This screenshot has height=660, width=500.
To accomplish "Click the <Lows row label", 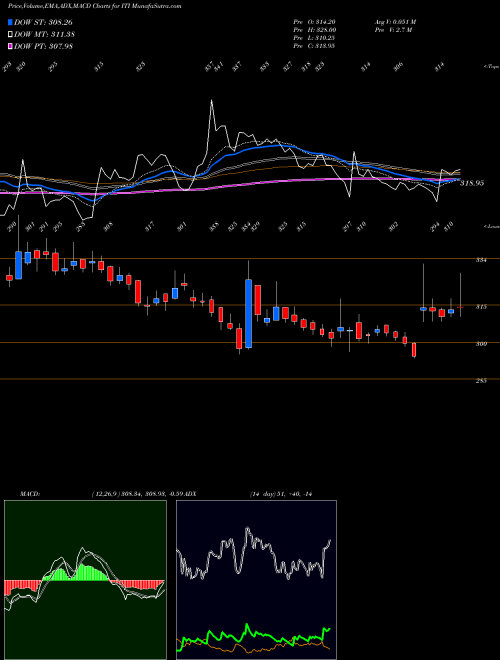I will tap(491, 226).
